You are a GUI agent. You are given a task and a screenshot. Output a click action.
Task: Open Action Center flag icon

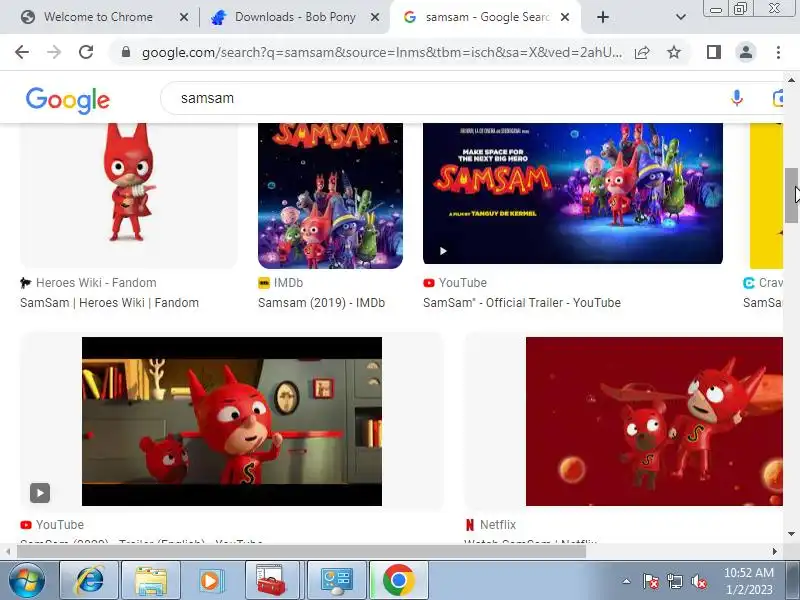[651, 581]
